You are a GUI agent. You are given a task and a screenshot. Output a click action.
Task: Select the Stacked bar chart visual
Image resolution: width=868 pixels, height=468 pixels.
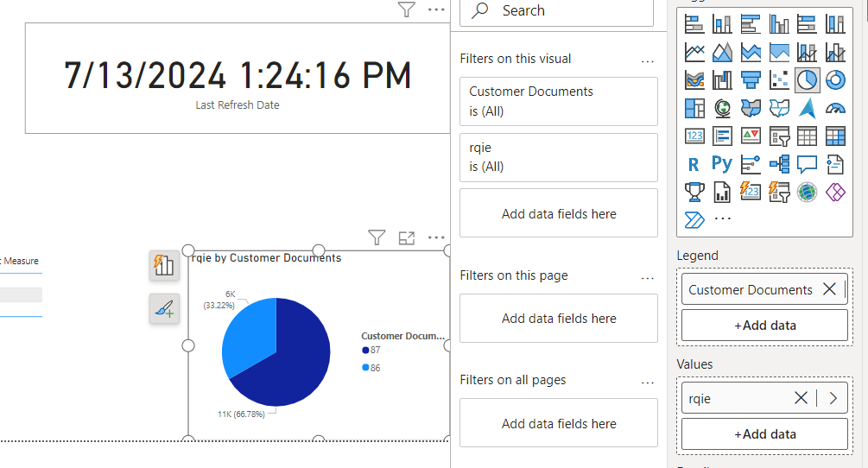click(x=694, y=24)
